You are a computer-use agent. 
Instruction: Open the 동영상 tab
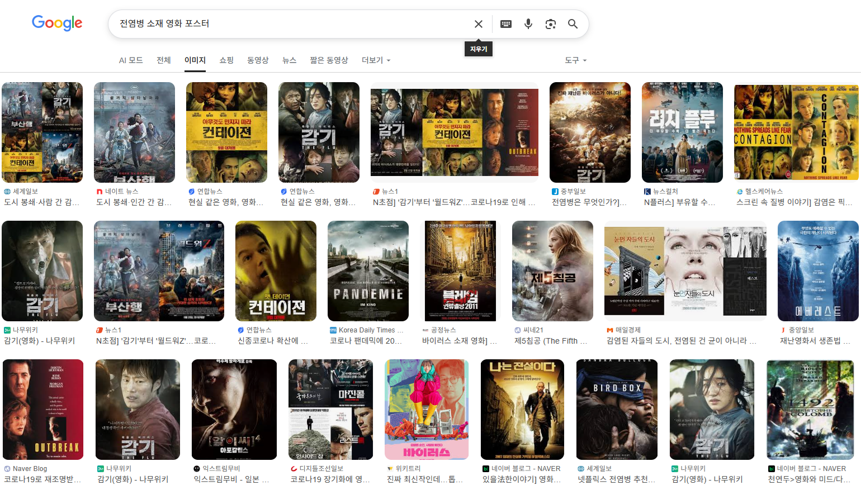click(258, 60)
